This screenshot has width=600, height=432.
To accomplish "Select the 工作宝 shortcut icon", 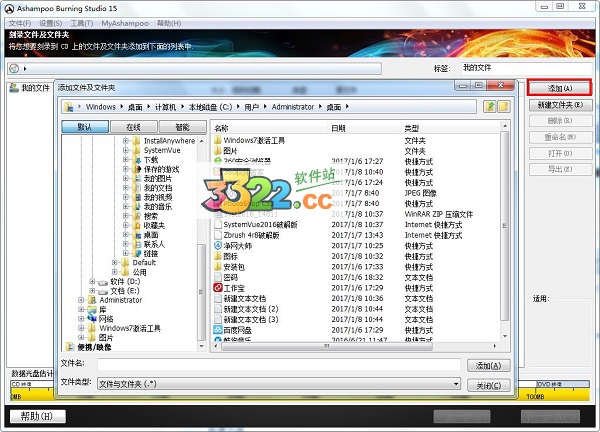I will point(218,287).
